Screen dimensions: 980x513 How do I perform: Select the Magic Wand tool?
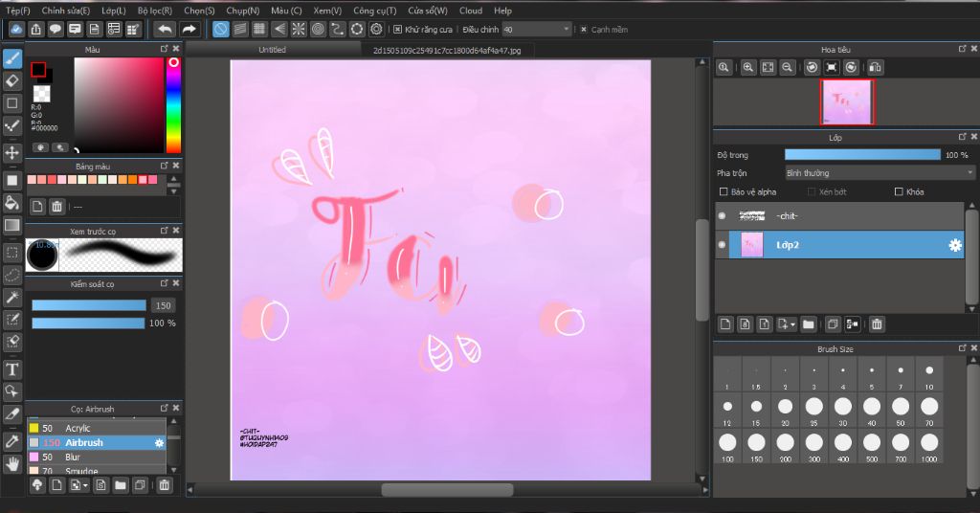click(11, 298)
